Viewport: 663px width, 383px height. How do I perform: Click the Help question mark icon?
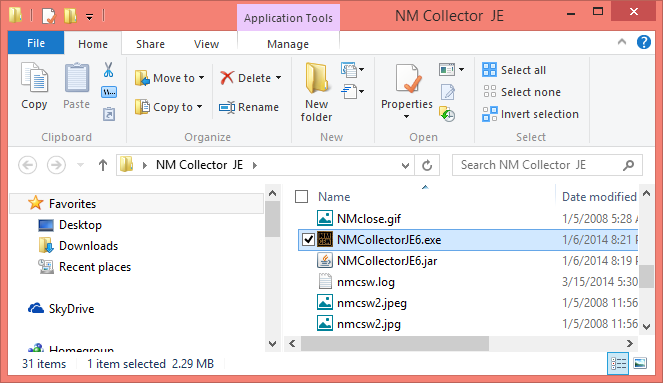[x=644, y=42]
